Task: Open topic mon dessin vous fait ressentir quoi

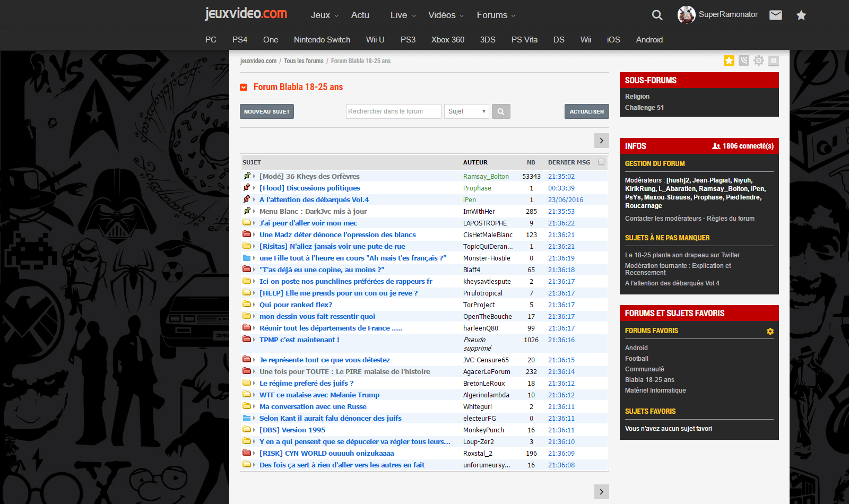Action: coord(317,316)
